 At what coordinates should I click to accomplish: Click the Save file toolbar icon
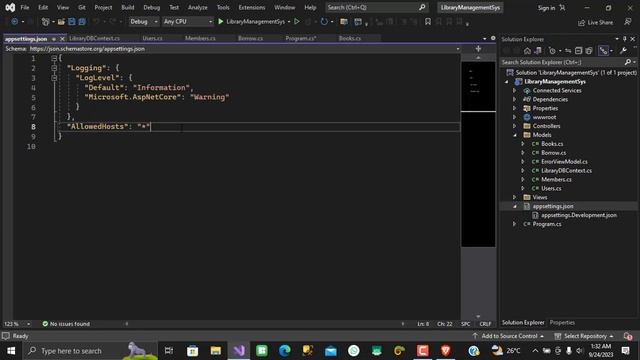72,22
